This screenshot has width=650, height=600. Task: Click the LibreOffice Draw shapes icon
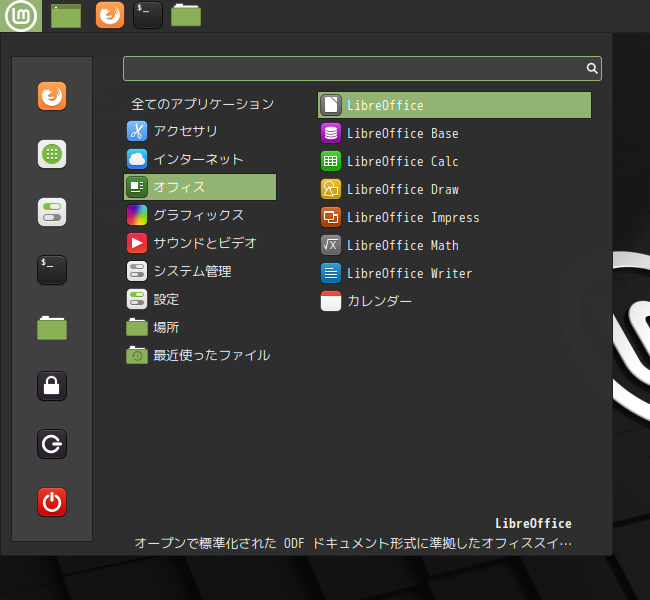click(331, 189)
